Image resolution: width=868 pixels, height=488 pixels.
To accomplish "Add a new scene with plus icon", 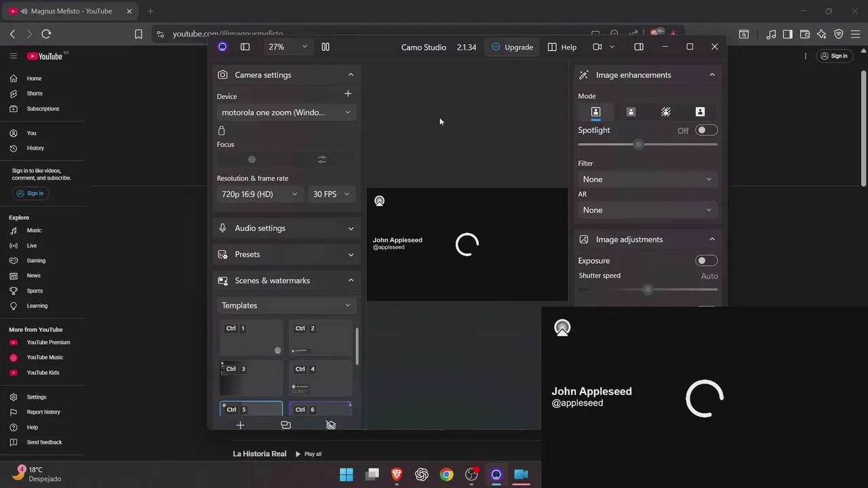I will click(240, 425).
